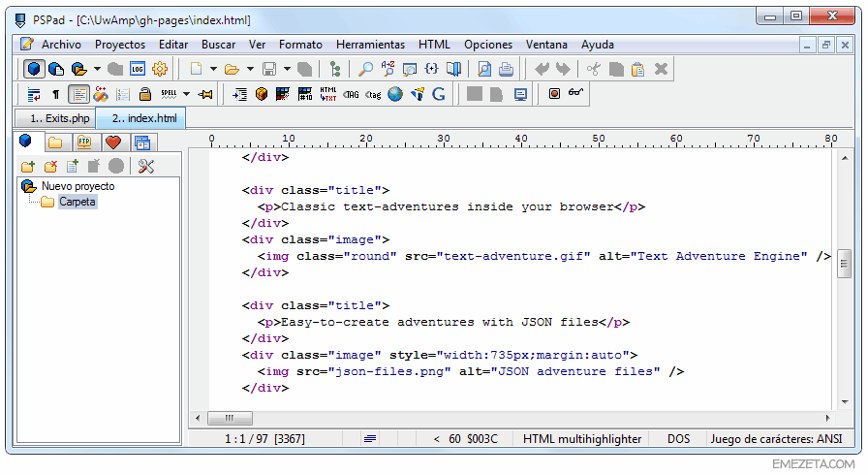Viewport: 868px width, 474px height.
Task: Click the matching bracket braces icon
Action: (x=431, y=69)
